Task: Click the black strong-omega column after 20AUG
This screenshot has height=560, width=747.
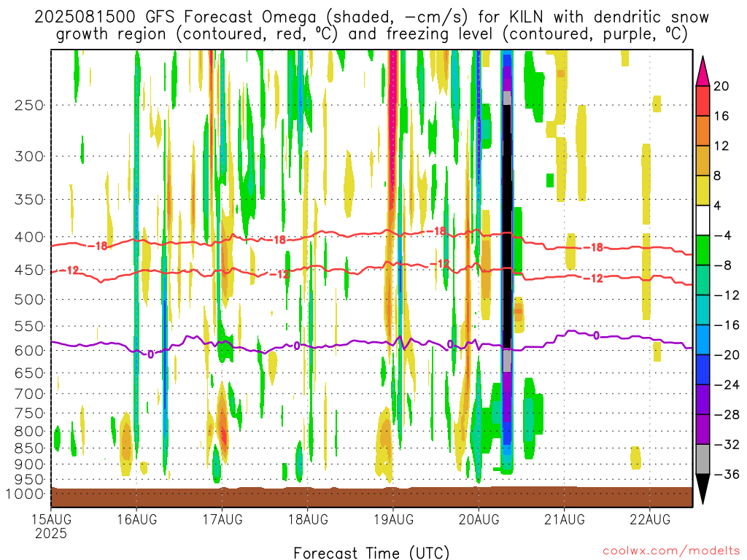Action: [508, 226]
